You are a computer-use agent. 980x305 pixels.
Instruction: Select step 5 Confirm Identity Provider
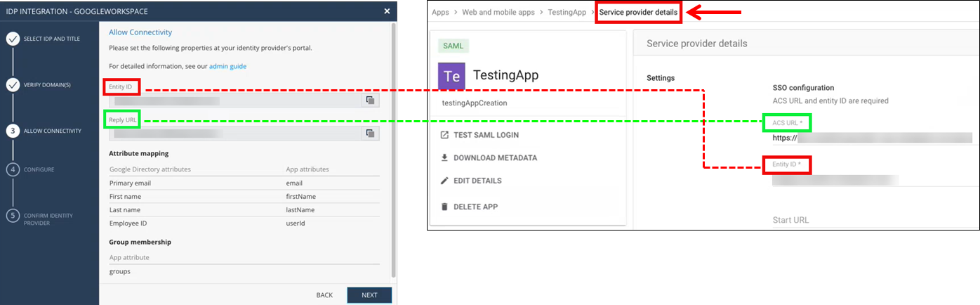pos(13,216)
